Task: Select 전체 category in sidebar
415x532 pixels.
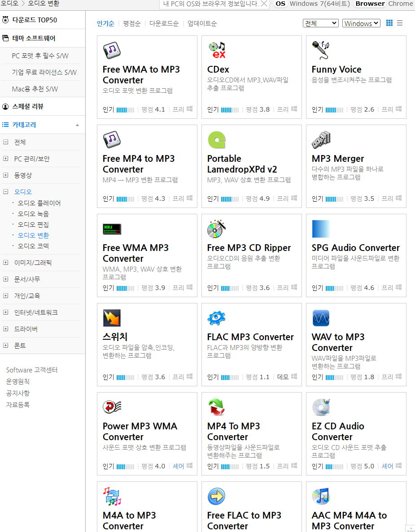Action: tap(20, 142)
